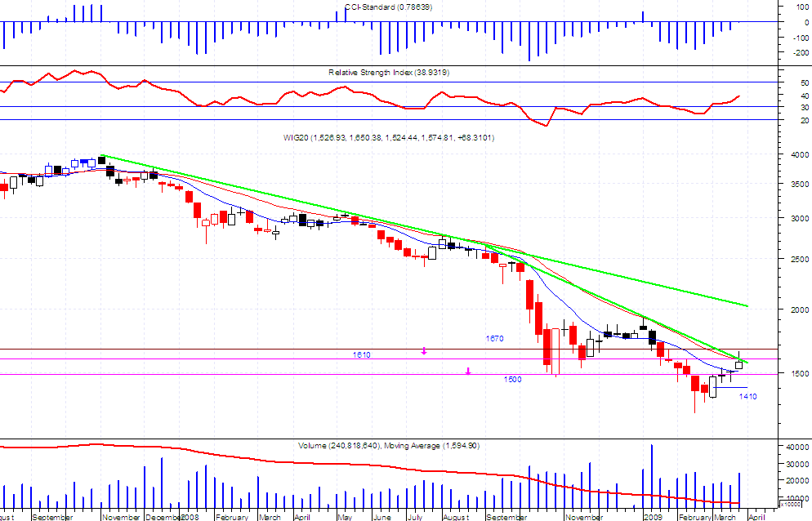
Task: Click the July label on the time axis
Action: (415, 517)
